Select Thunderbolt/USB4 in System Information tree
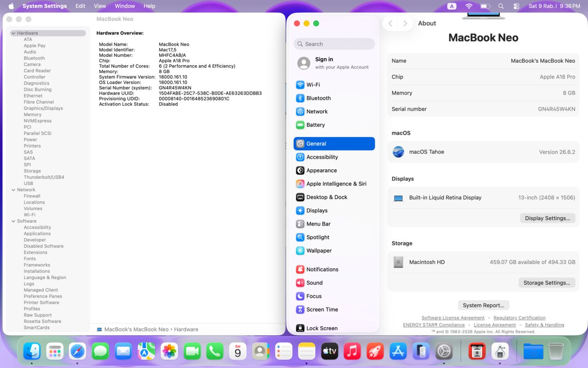588x368 pixels. [44, 177]
